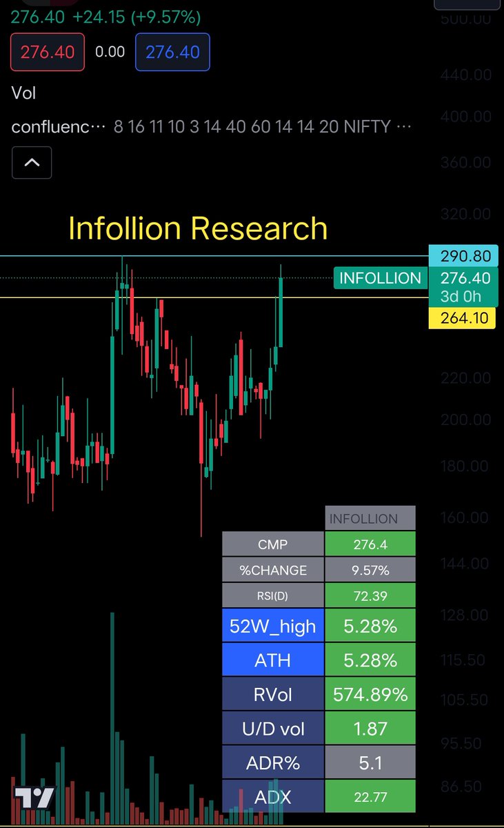Click the ADX row label
The height and width of the screenshot is (828, 504).
pyautogui.click(x=273, y=797)
